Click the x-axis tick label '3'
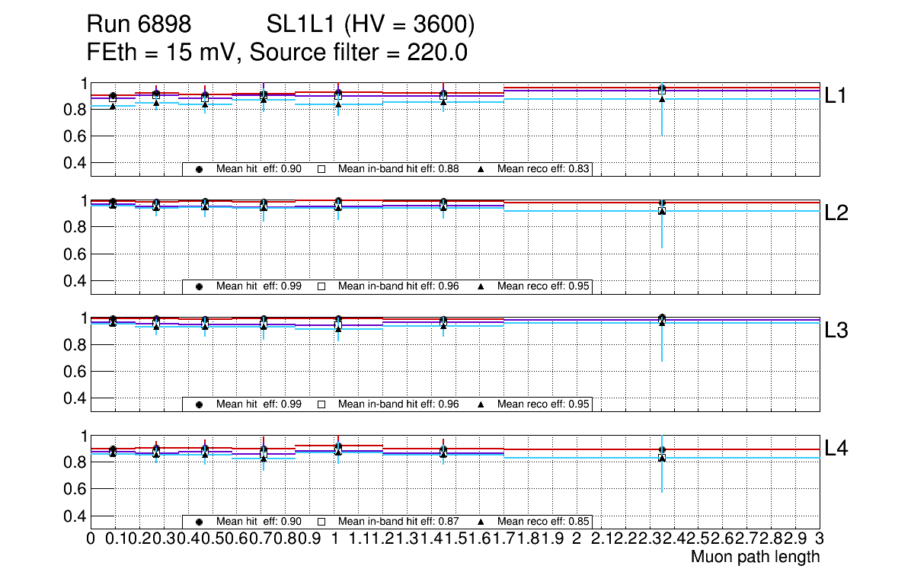The image size is (911, 588). click(819, 539)
